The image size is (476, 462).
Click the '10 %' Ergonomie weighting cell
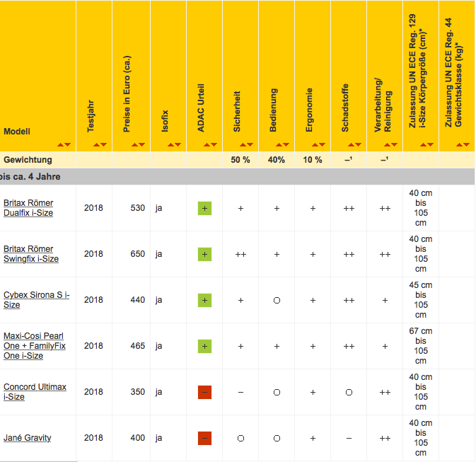(x=313, y=160)
